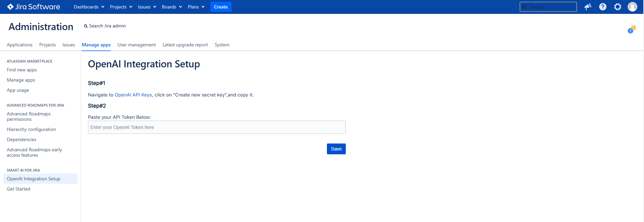Open the Latest upgrade report tab
644x222 pixels.
tap(185, 45)
